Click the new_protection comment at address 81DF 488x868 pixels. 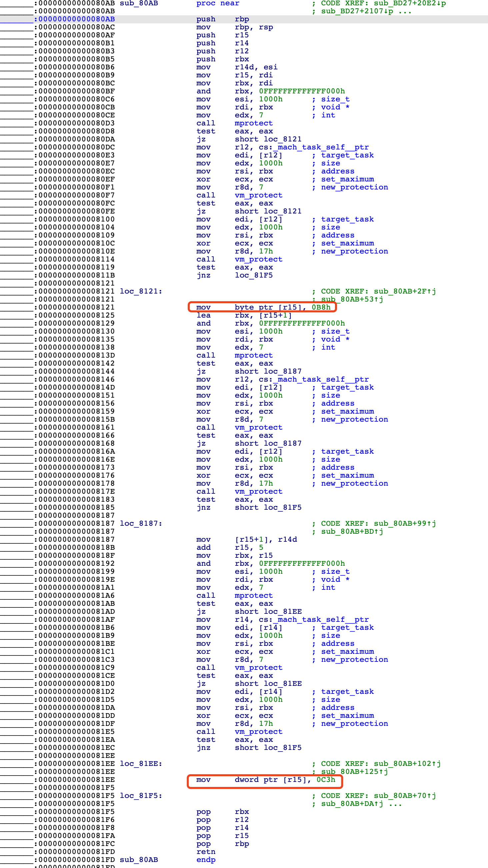[x=354, y=724]
